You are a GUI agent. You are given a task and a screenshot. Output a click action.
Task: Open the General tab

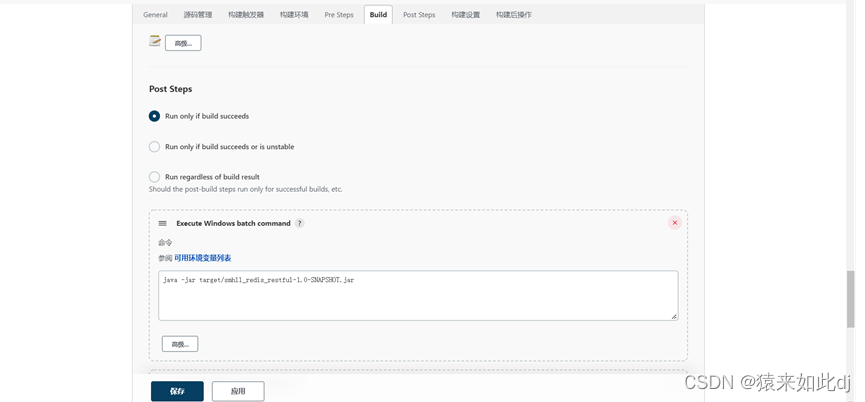coord(155,15)
